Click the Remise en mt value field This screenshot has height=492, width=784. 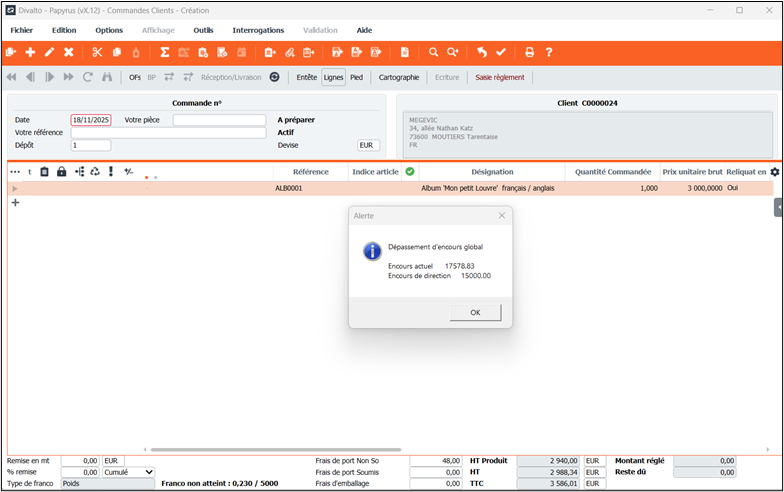coord(80,461)
